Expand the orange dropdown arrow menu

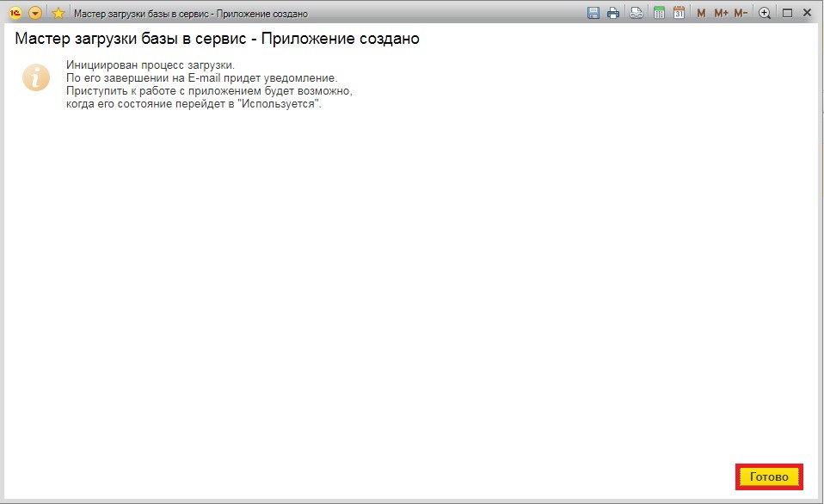(35, 13)
